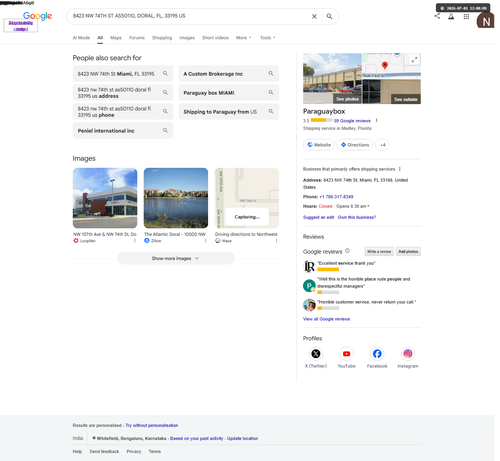Open View all Google reviews
The width and height of the screenshot is (500, 461).
click(x=326, y=319)
